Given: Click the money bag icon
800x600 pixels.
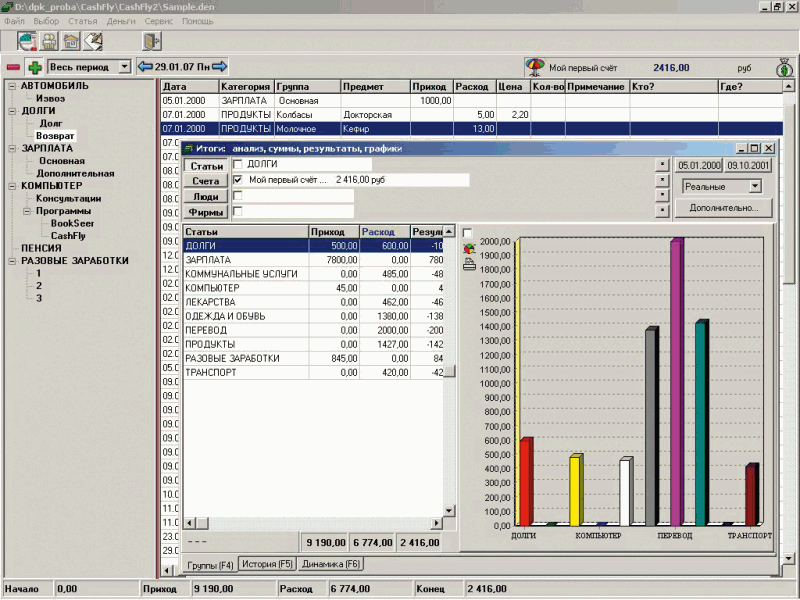Looking at the screenshot, I should pyautogui.click(x=785, y=68).
